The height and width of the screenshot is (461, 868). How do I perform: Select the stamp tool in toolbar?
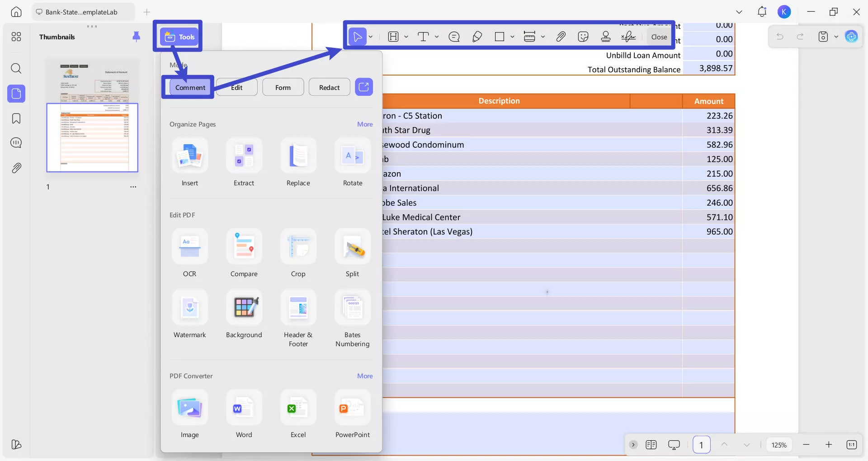(x=606, y=37)
